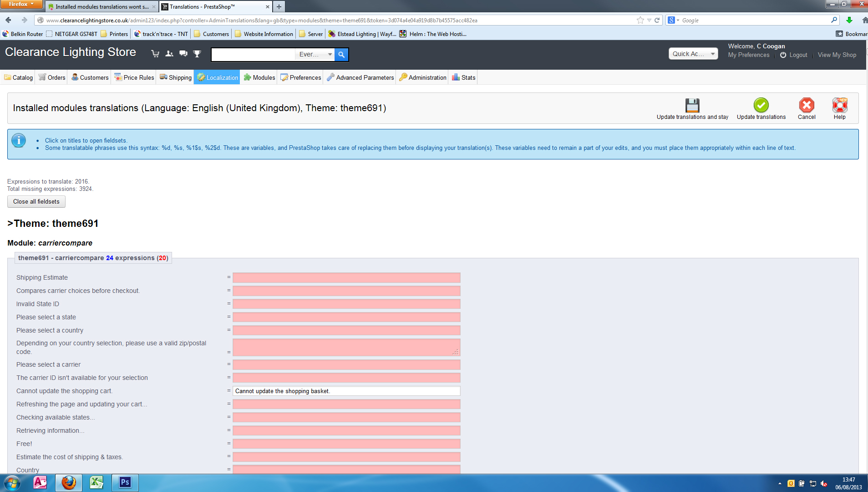Bookmark page with the star icon
Image resolution: width=868 pixels, height=492 pixels.
click(x=640, y=20)
